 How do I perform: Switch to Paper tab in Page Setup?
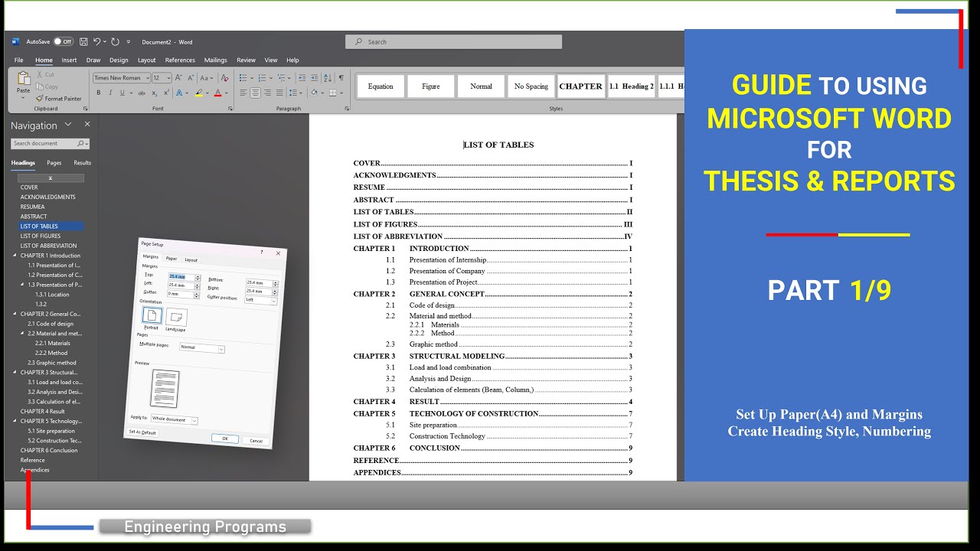coord(171,259)
